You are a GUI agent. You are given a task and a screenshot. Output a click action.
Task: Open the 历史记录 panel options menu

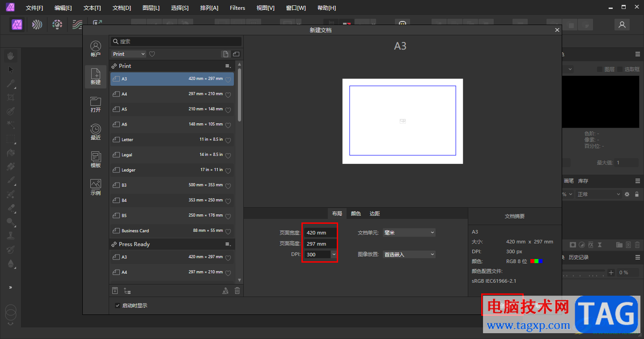(638, 257)
